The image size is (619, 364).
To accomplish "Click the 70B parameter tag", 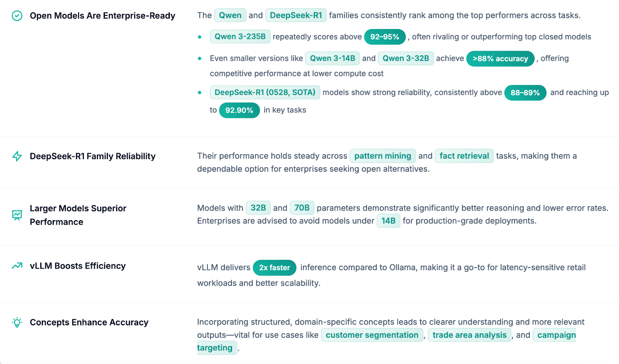I will [302, 208].
